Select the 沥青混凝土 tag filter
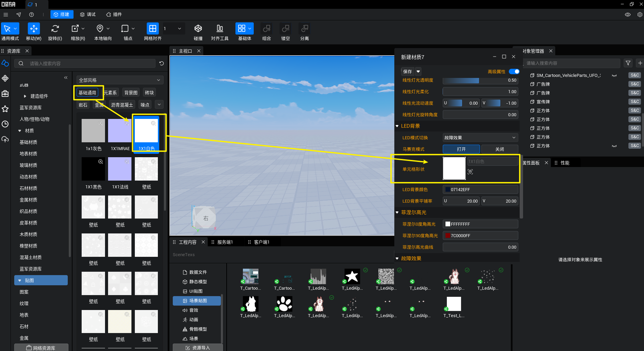 (x=122, y=105)
